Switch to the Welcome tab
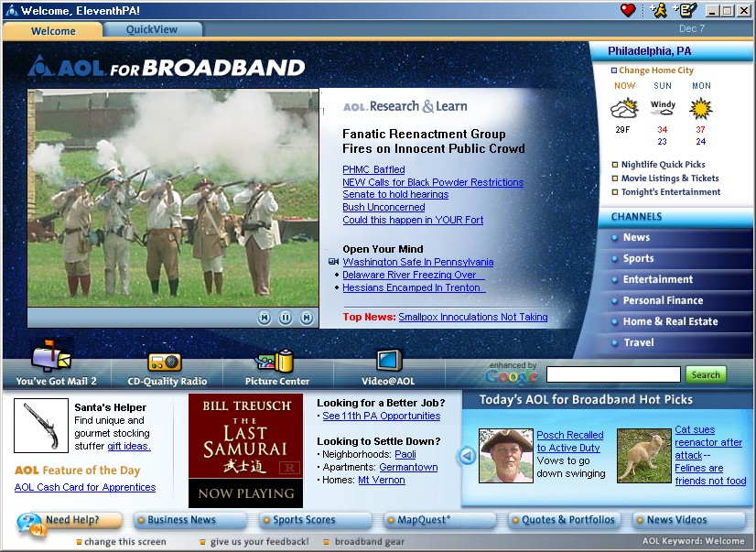 [53, 31]
